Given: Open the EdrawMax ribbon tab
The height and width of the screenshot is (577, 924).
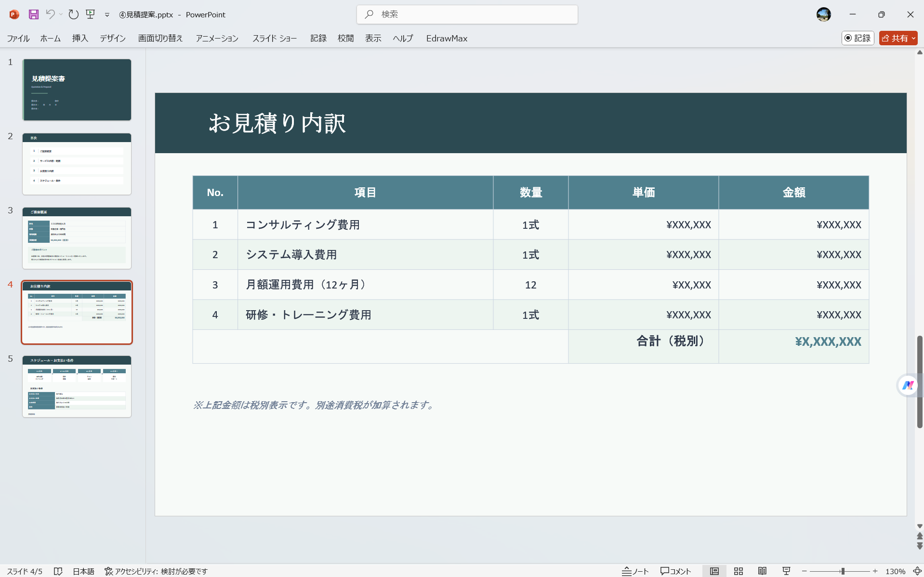Looking at the screenshot, I should click(x=447, y=38).
